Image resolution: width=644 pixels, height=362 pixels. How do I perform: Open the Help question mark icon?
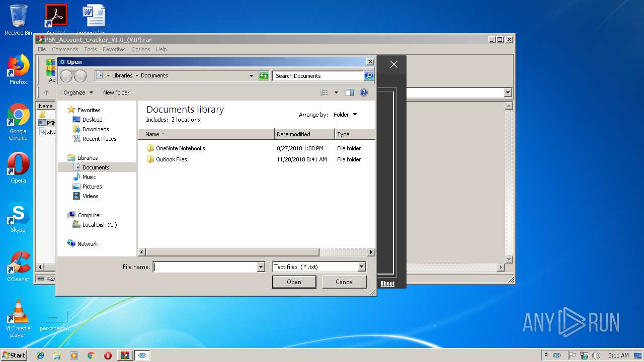point(364,93)
